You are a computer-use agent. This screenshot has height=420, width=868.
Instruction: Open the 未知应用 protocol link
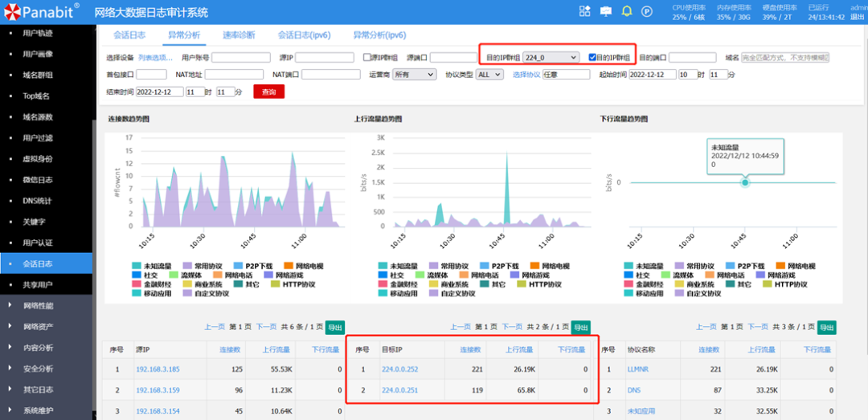tap(641, 411)
